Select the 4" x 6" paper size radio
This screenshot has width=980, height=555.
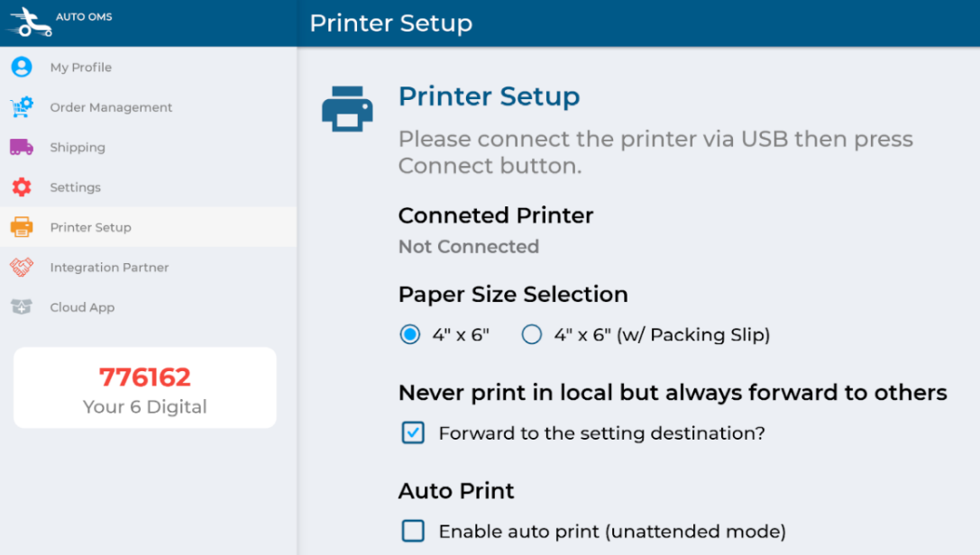pos(410,335)
